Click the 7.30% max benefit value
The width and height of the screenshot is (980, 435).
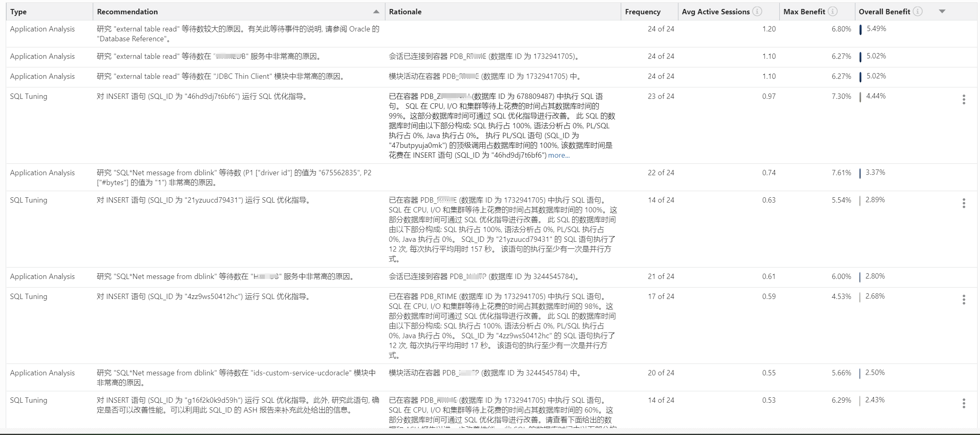point(841,96)
